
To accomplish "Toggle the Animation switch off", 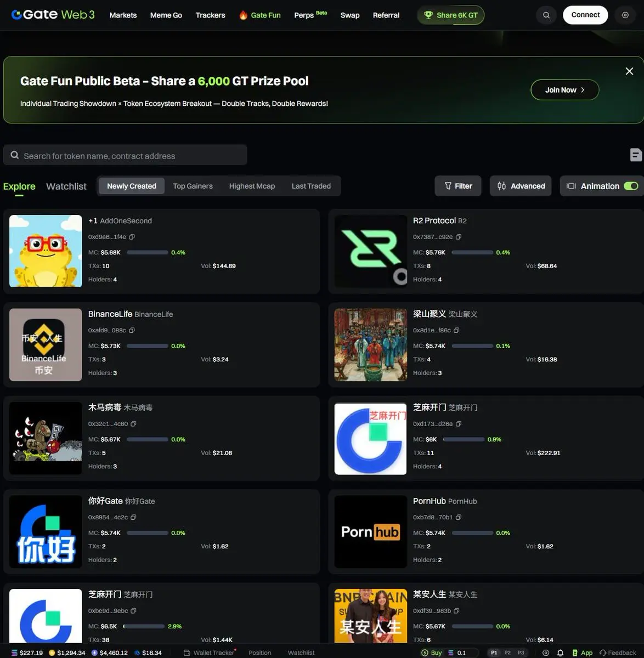I will pos(631,186).
